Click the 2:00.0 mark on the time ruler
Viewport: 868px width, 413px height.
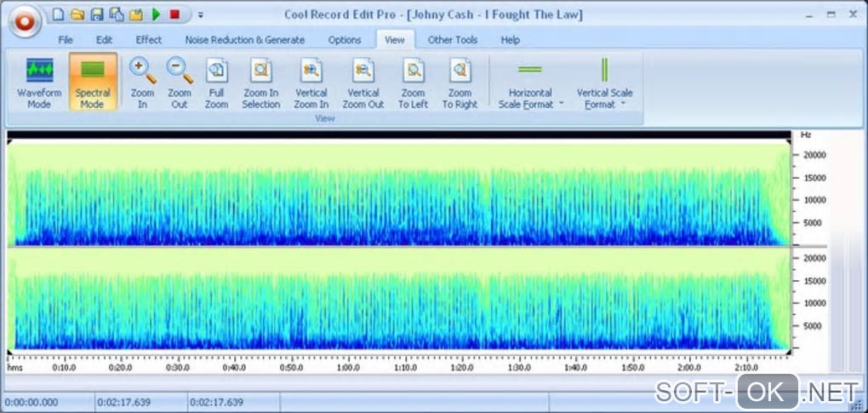689,368
